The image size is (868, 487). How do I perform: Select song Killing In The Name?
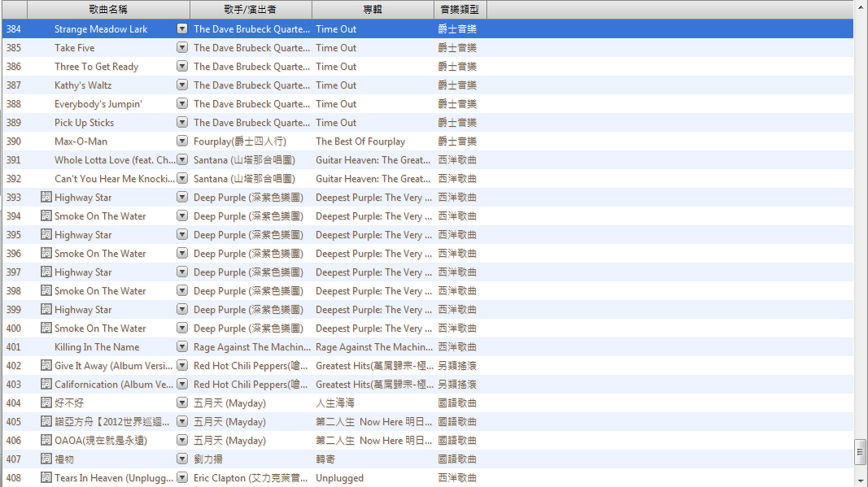pos(97,347)
